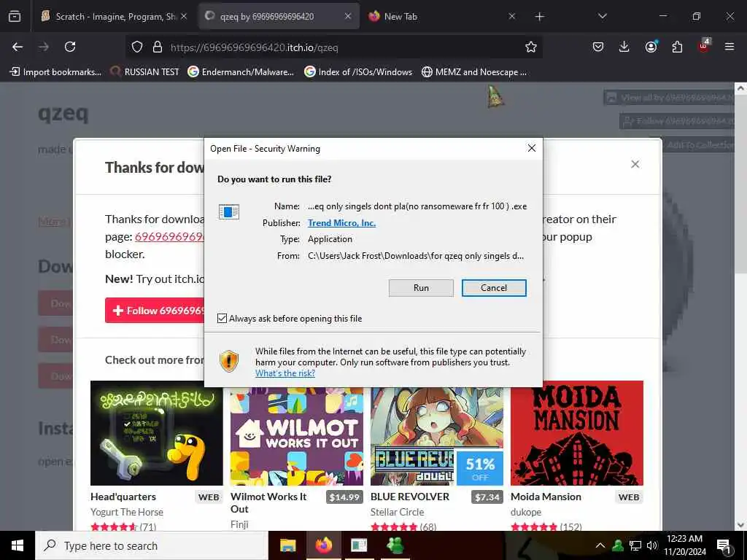Open the Endermanch/Malware bookmark
The width and height of the screenshot is (747, 560).
tap(241, 72)
